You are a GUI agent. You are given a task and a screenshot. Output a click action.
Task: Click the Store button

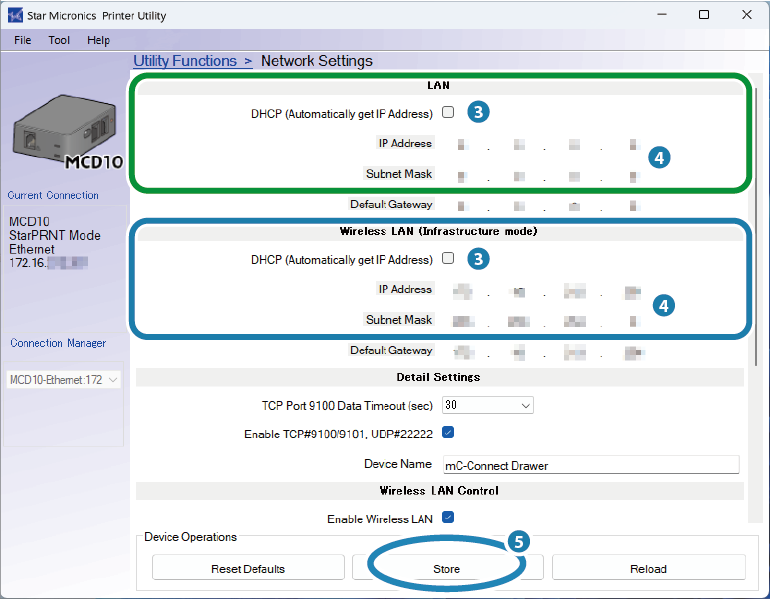pyautogui.click(x=447, y=568)
